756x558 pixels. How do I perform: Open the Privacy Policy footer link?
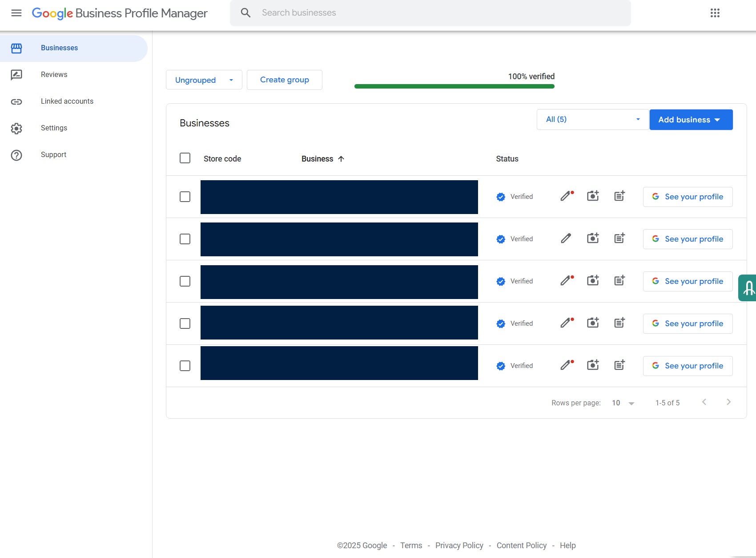click(x=459, y=546)
